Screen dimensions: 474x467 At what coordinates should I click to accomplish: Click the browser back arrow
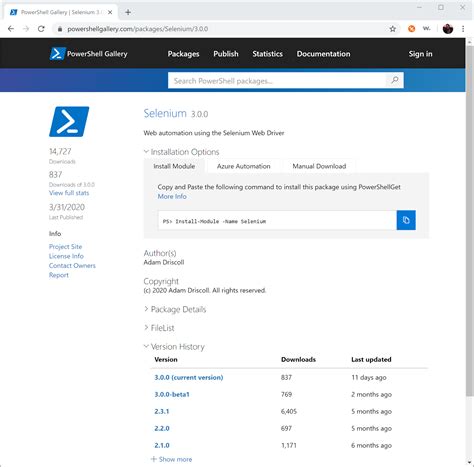[x=11, y=29]
